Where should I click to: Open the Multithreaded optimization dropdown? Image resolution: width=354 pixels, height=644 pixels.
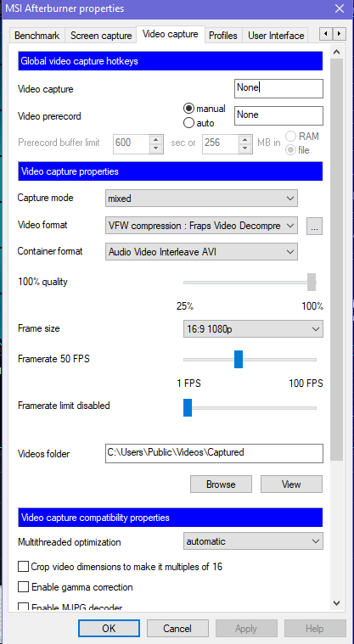253,541
